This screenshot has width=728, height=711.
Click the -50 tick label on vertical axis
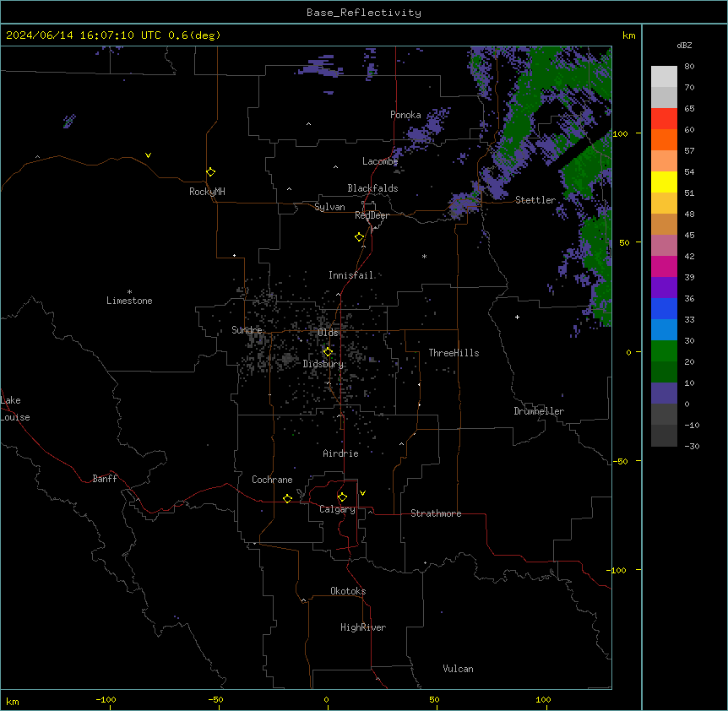tap(620, 461)
